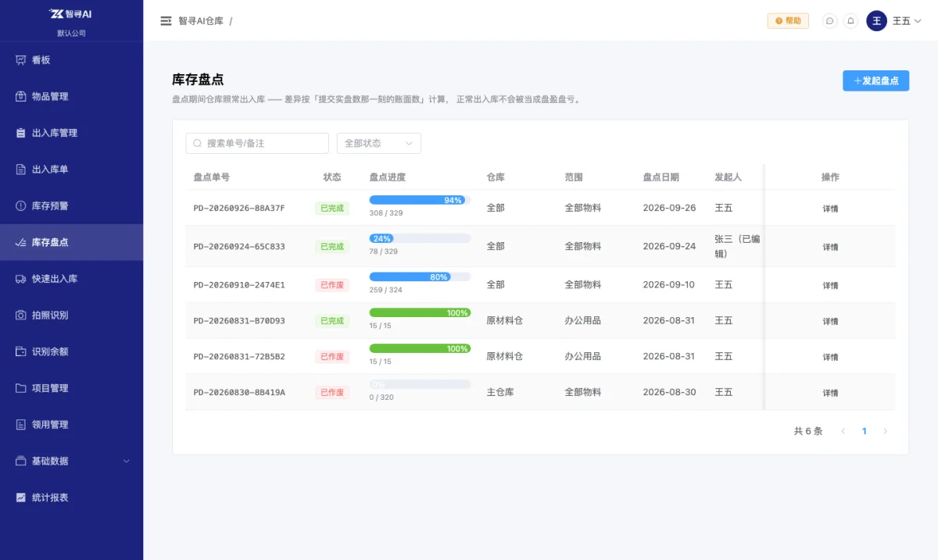Open messages via the chat bubble icon

coord(830,21)
